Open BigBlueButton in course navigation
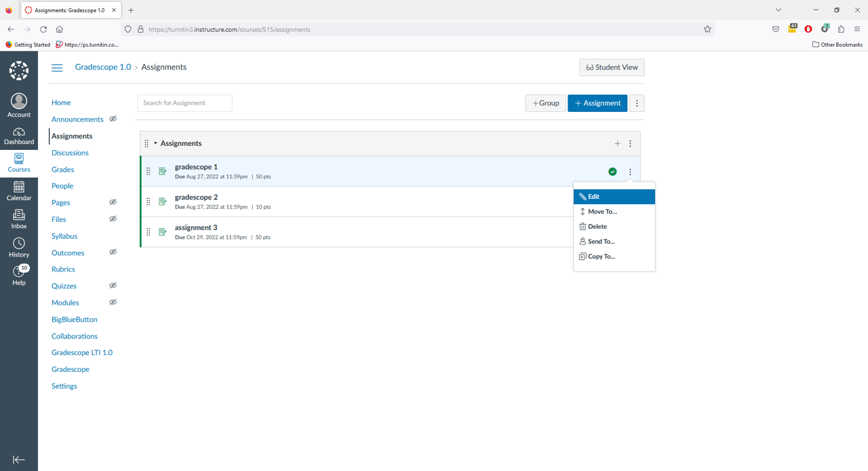Screen dimensions: 868x471 75,320
